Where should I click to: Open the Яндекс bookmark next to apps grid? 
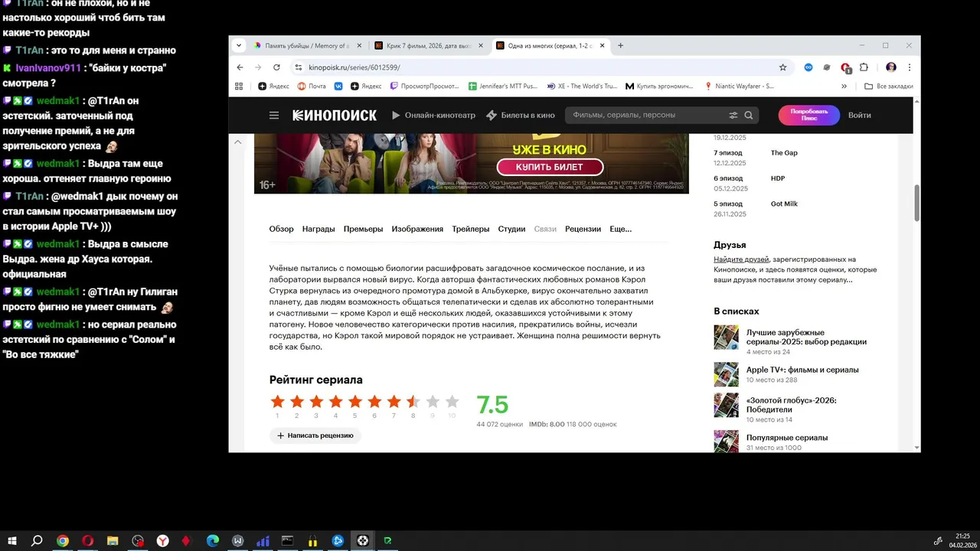pos(274,86)
